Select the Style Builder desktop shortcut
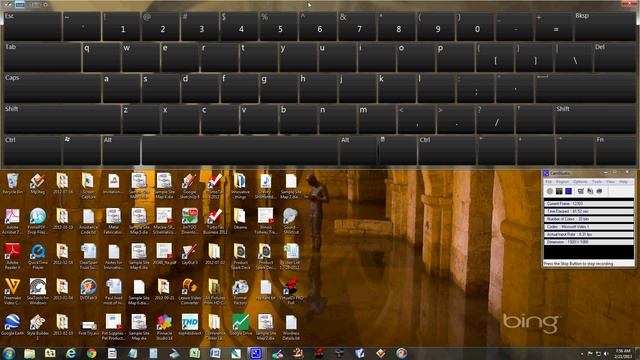This screenshot has height=360, width=640. click(x=38, y=327)
